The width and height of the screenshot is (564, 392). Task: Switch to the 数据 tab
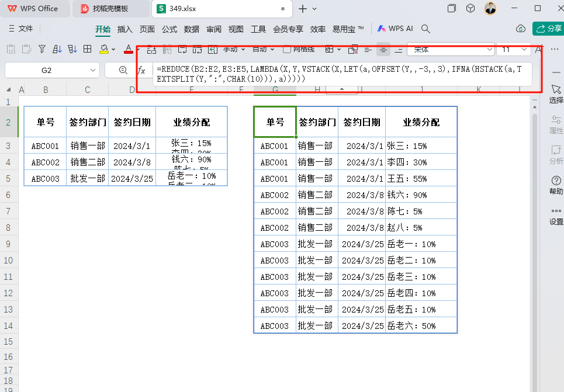click(x=191, y=29)
